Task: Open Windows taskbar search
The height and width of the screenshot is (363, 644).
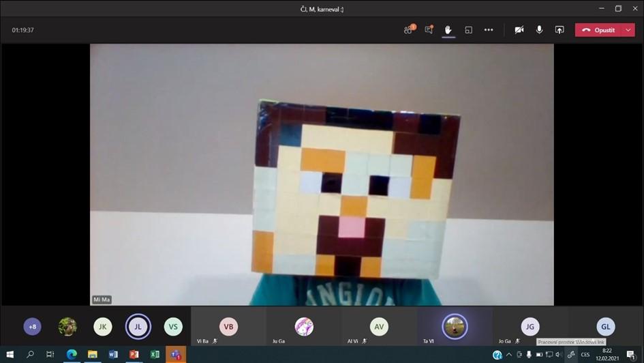Action: point(30,354)
